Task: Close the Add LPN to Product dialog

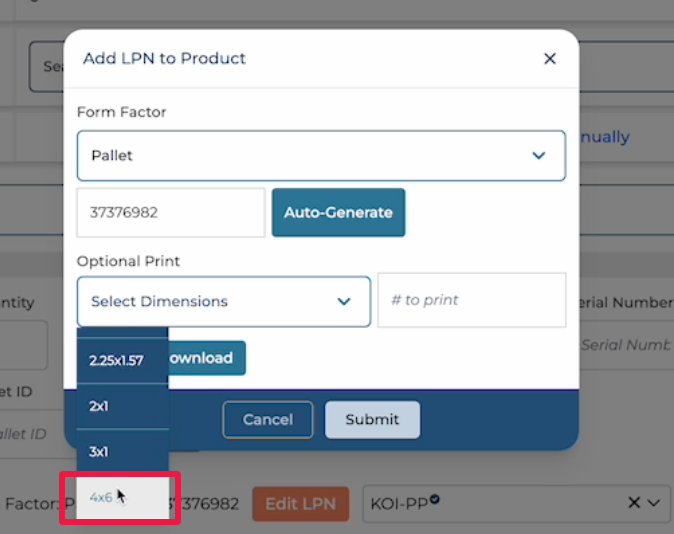Action: coord(549,59)
